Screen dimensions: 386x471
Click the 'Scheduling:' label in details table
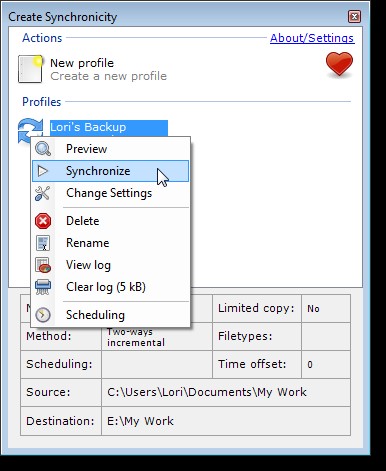point(59,364)
